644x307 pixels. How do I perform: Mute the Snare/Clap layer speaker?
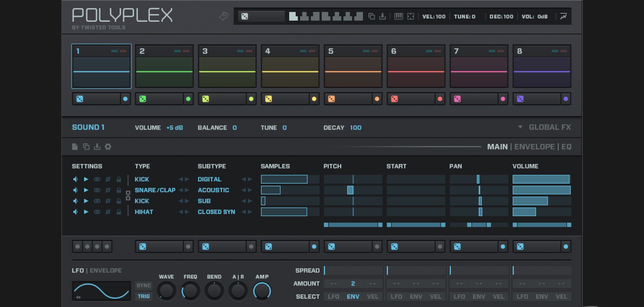75,190
